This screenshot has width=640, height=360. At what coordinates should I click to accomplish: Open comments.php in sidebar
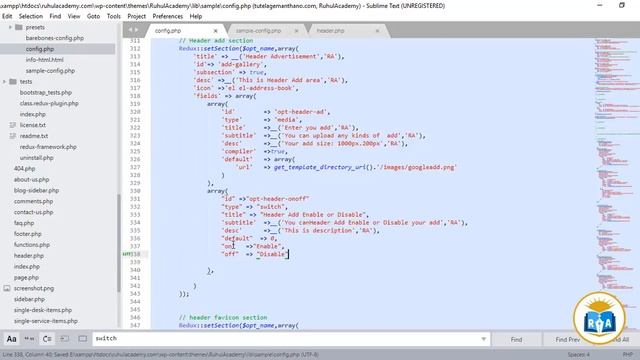coord(33,201)
